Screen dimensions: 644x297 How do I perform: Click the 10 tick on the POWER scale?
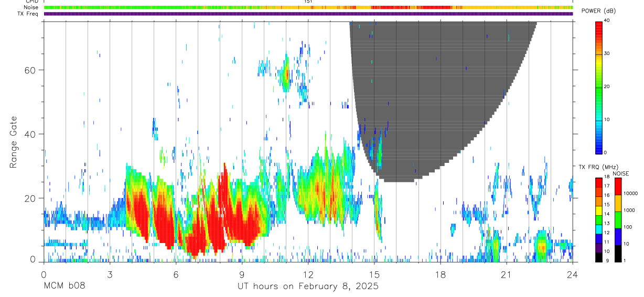coord(607,119)
